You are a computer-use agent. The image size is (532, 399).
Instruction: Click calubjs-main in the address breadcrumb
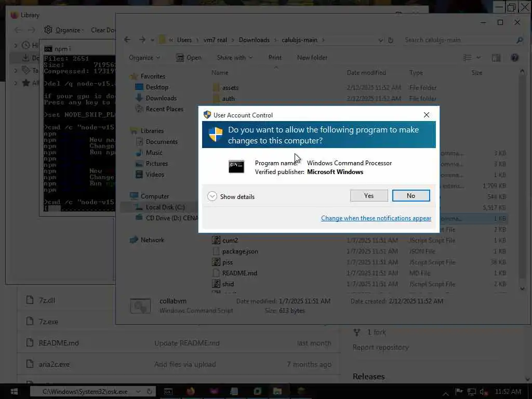[x=299, y=39]
